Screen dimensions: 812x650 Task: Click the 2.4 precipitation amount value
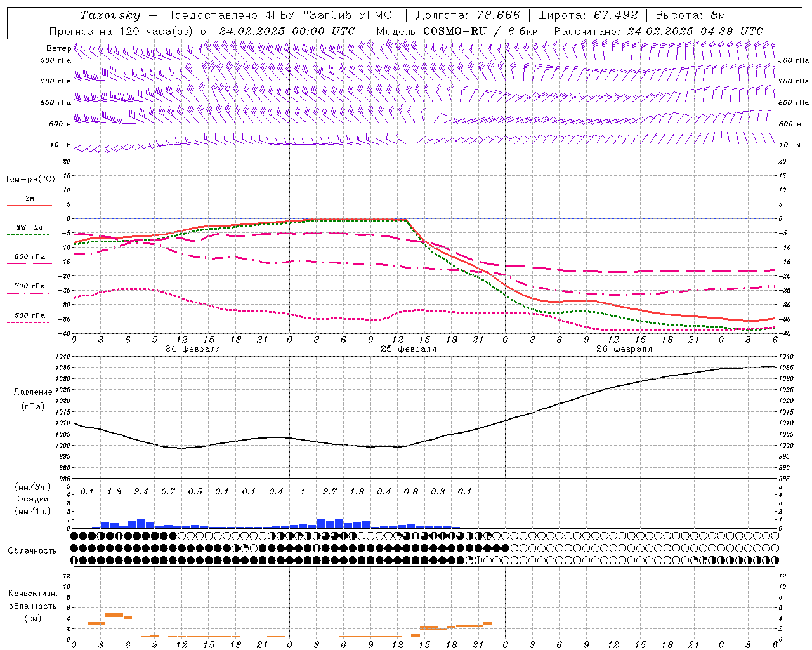tap(141, 492)
